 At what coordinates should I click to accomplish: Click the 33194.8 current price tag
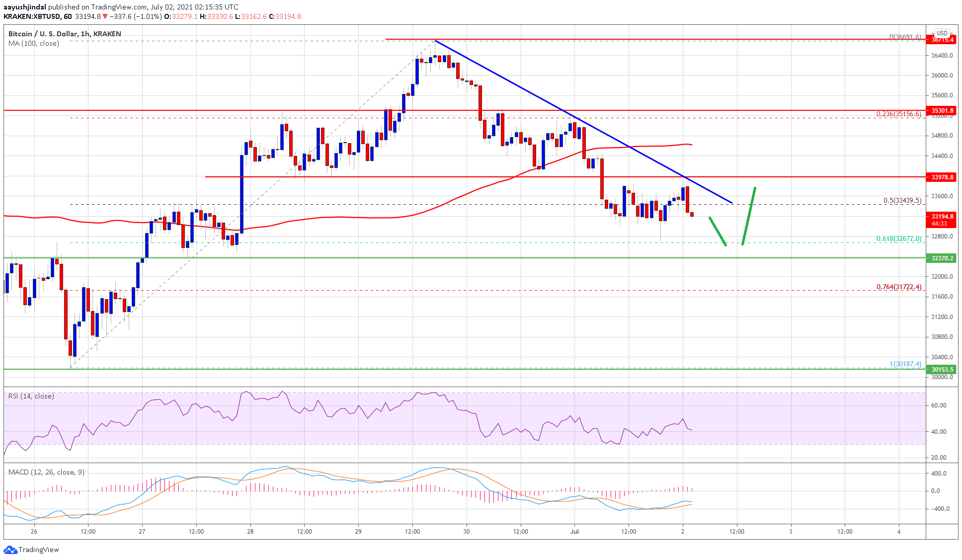[942, 217]
